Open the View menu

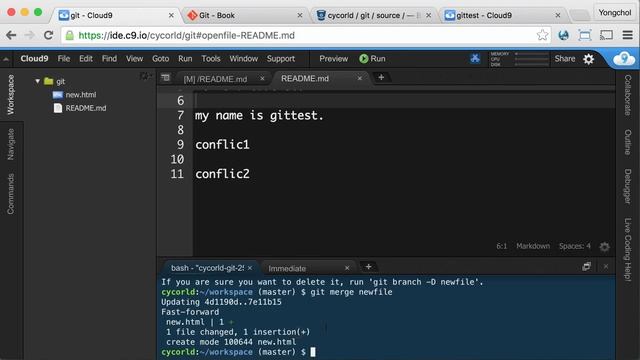134,59
